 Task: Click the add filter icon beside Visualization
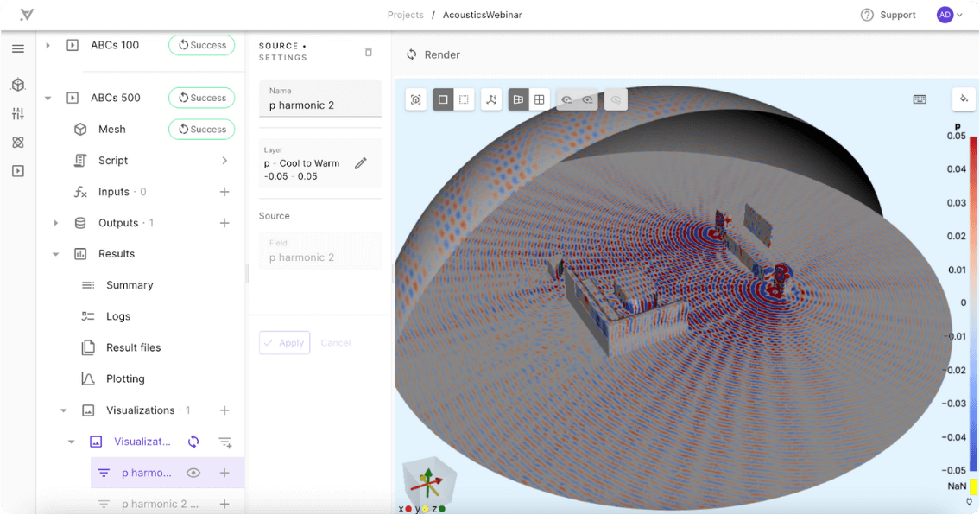[225, 442]
